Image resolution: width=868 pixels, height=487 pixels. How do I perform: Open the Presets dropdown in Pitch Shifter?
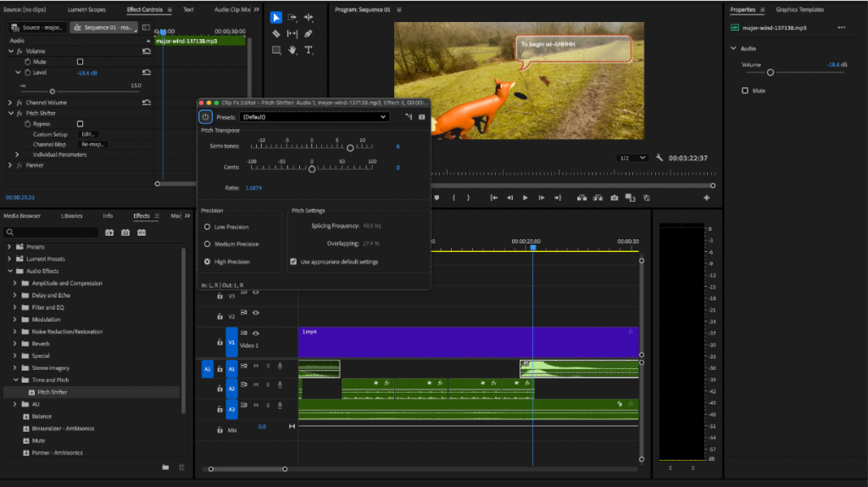[x=314, y=117]
